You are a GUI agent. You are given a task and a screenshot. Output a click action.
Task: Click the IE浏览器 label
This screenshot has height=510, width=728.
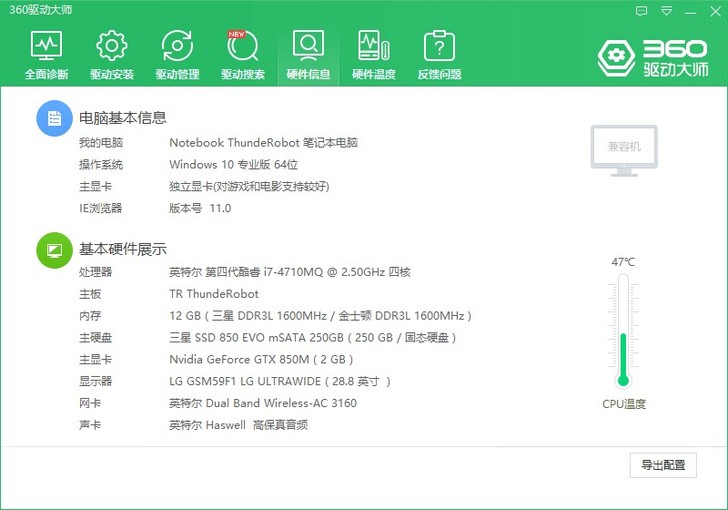pos(100,208)
